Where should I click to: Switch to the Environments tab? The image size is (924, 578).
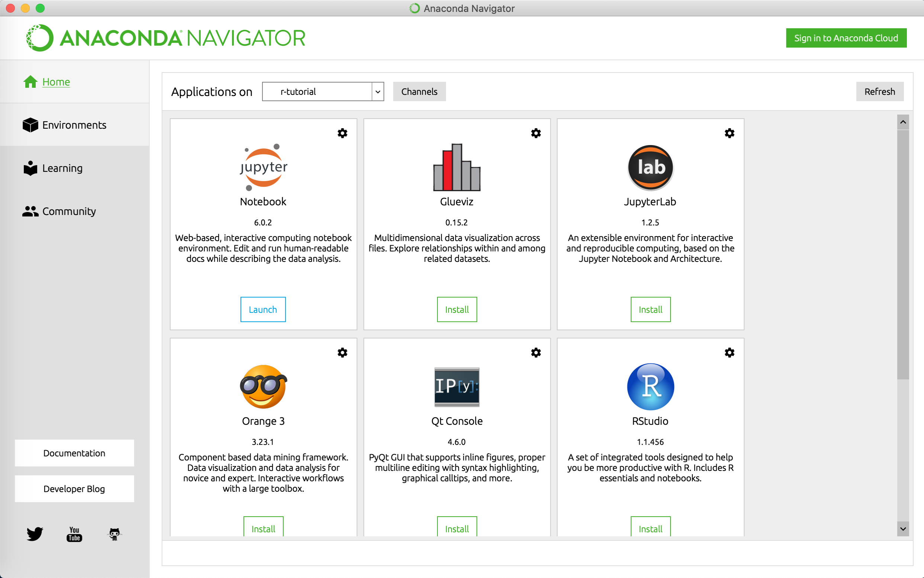point(74,125)
